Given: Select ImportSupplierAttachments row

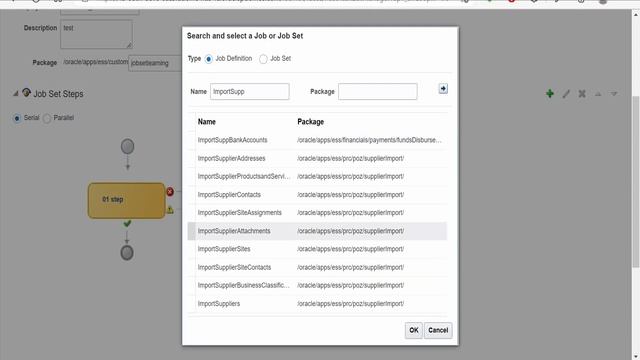Looking at the screenshot, I should click(x=317, y=231).
